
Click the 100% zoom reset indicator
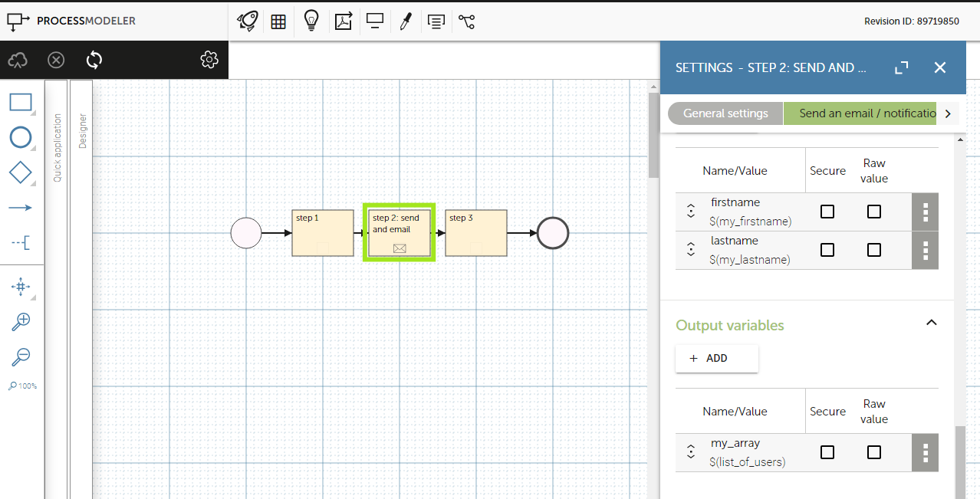click(x=23, y=386)
